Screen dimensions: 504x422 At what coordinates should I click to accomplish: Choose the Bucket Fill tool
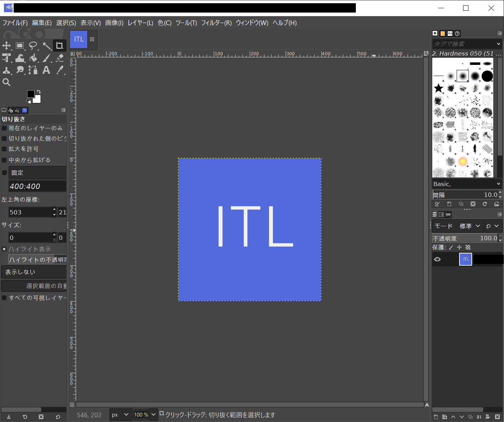[x=33, y=58]
